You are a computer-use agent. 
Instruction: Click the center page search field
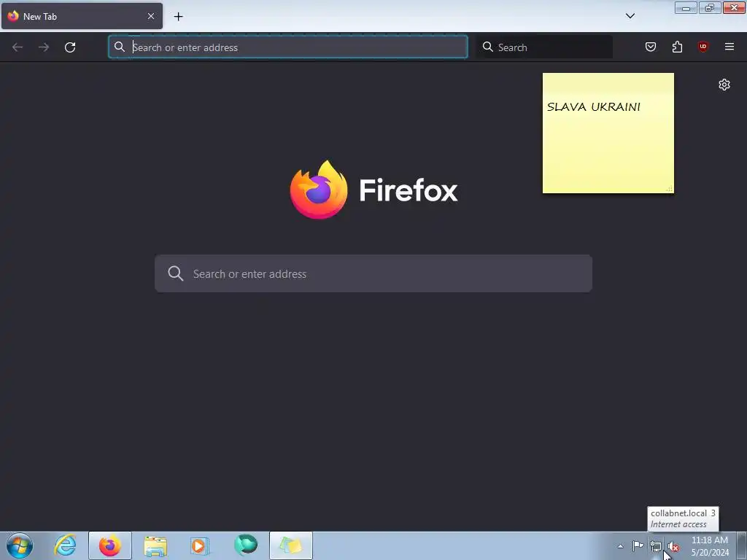373,273
